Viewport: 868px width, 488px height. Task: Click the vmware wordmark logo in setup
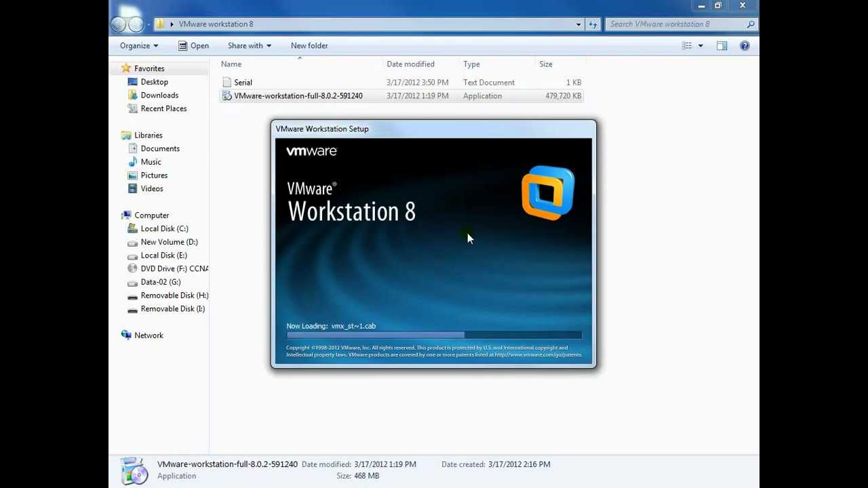[311, 151]
